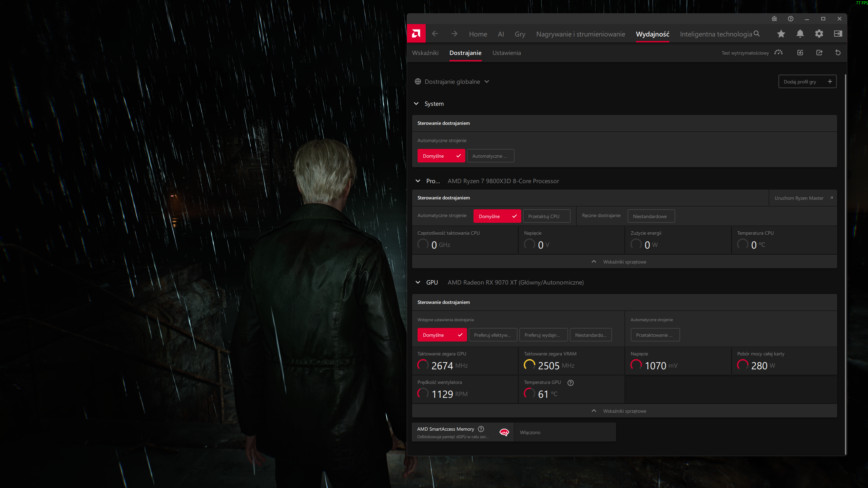
Task: Collapse the processor Wskaźniki sprzętowe panel
Action: (x=624, y=262)
